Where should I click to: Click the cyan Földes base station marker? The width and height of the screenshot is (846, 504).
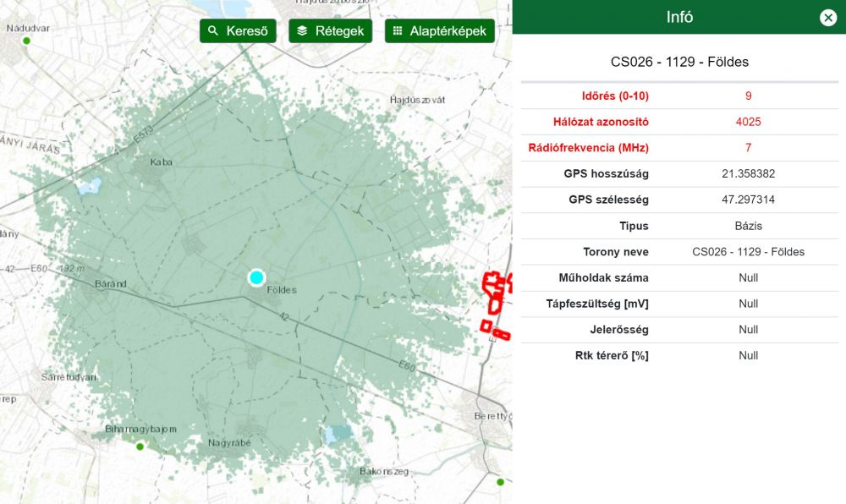tap(256, 277)
